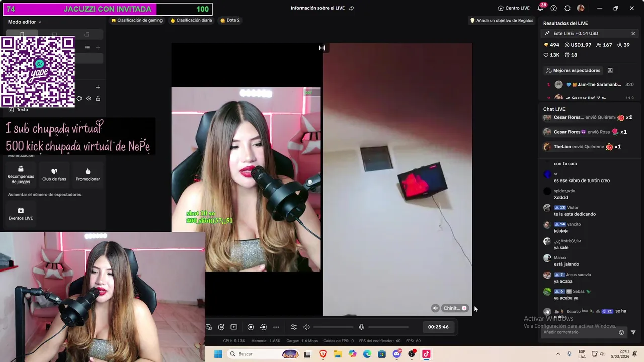Click red plus beside Chinit guest
The image size is (644, 362).
coord(464,308)
